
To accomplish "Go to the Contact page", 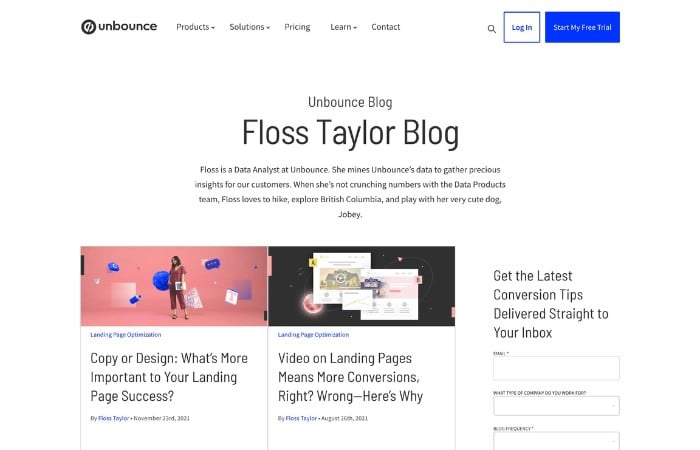I will pos(386,27).
